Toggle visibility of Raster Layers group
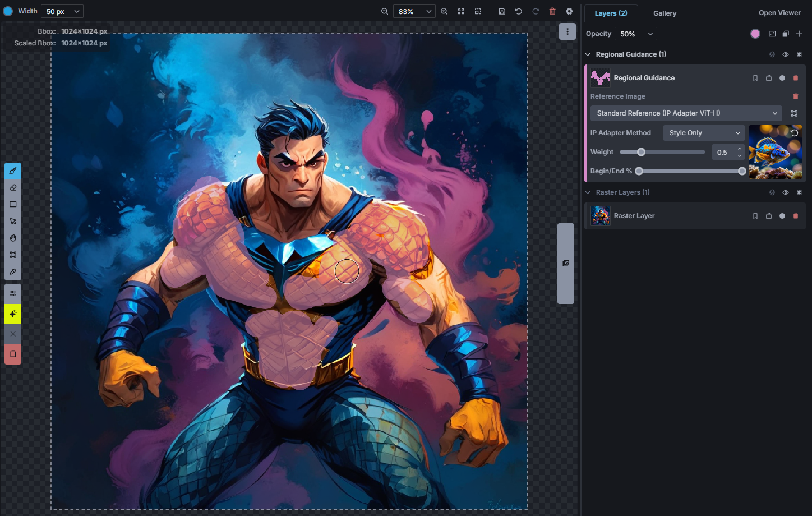 click(786, 192)
